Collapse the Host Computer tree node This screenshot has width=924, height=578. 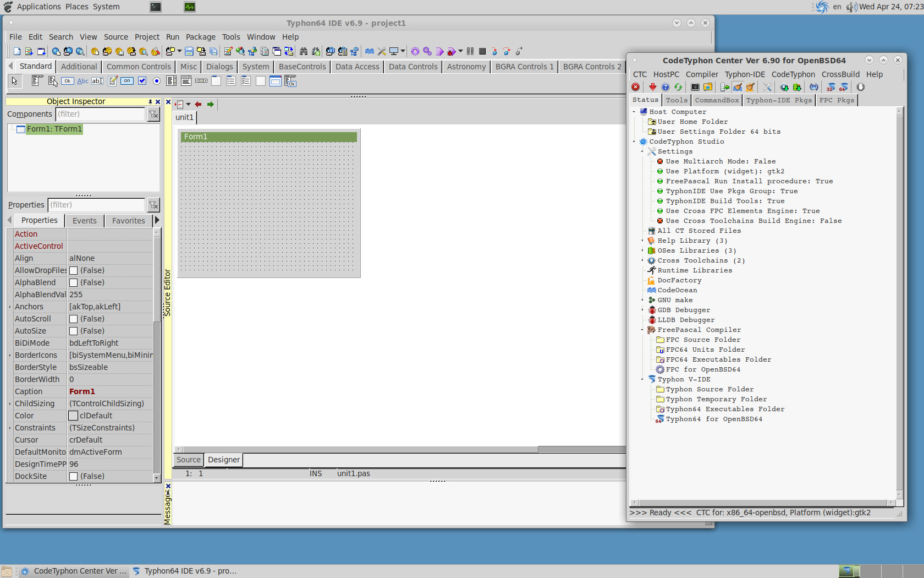(x=634, y=112)
